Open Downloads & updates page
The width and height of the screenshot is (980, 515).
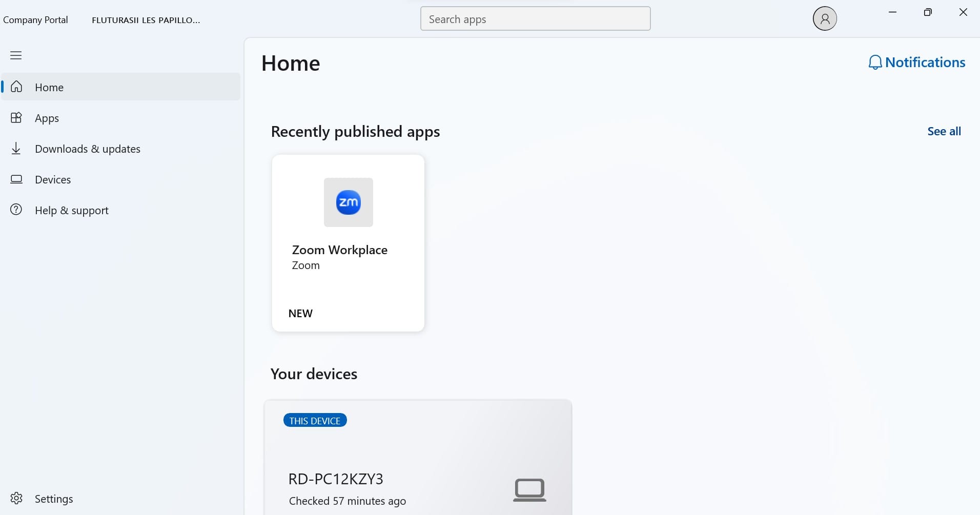point(121,149)
